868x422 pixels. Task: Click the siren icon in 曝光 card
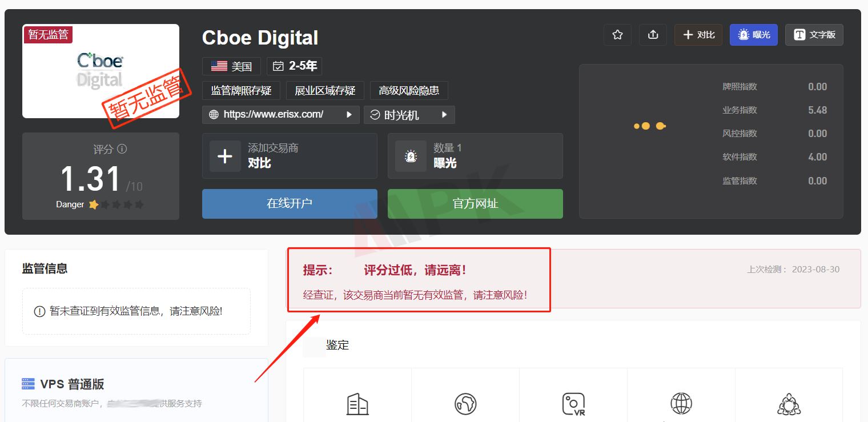point(411,156)
